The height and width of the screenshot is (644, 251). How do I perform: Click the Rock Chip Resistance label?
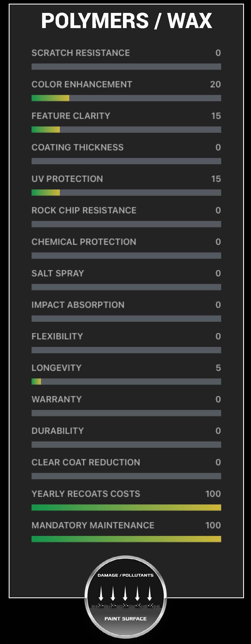tap(84, 210)
